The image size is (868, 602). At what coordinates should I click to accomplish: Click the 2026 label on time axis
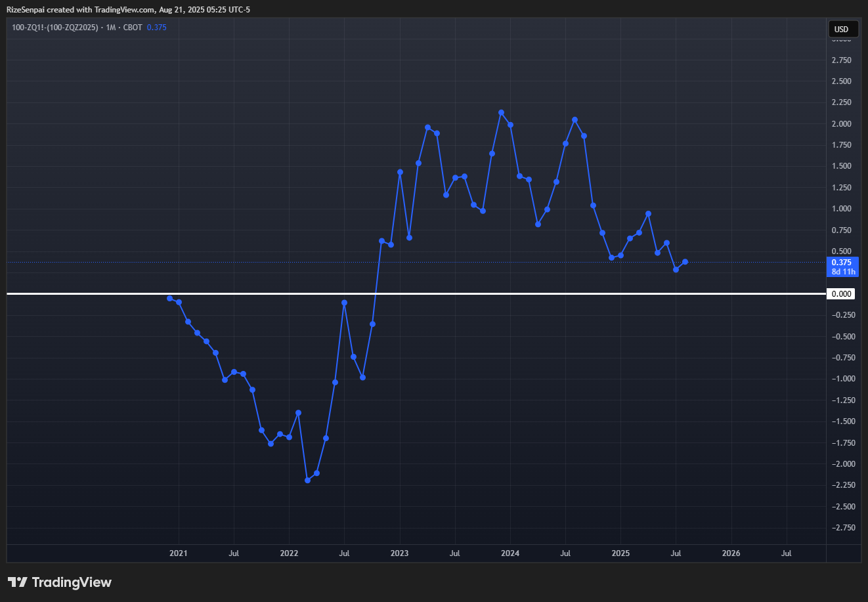(731, 553)
